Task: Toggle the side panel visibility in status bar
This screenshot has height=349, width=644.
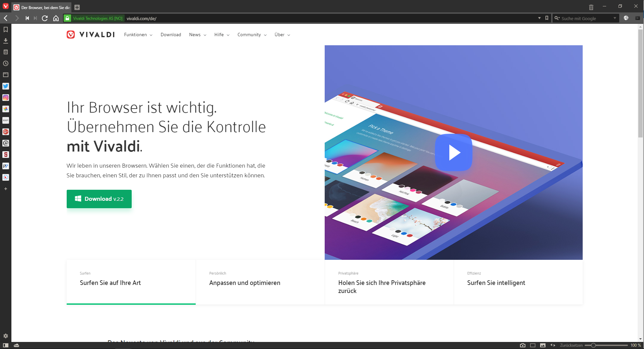Action: (6, 345)
